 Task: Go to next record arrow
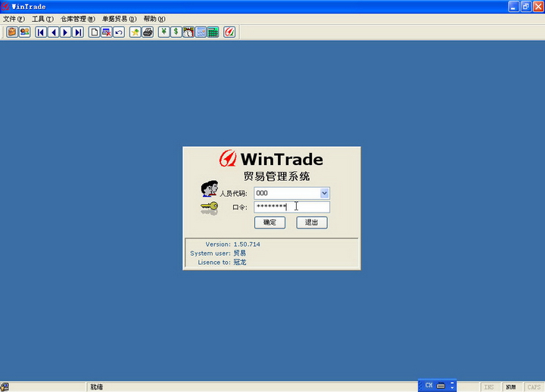(65, 33)
